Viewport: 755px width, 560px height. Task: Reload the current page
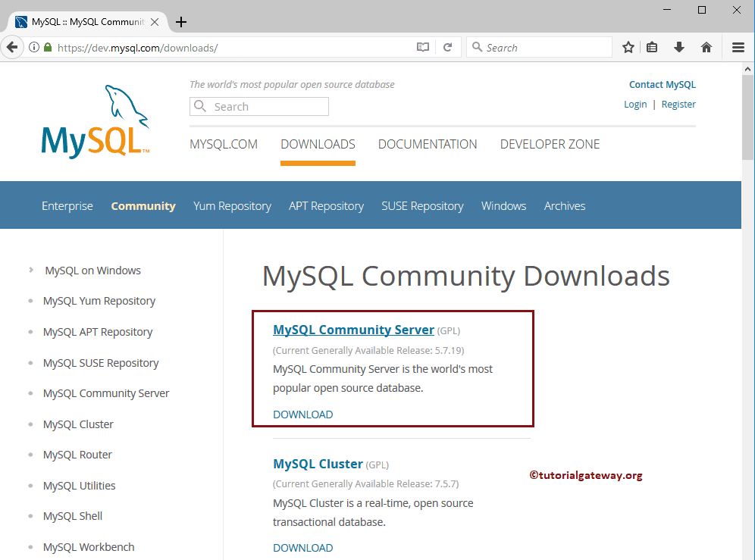(x=448, y=47)
